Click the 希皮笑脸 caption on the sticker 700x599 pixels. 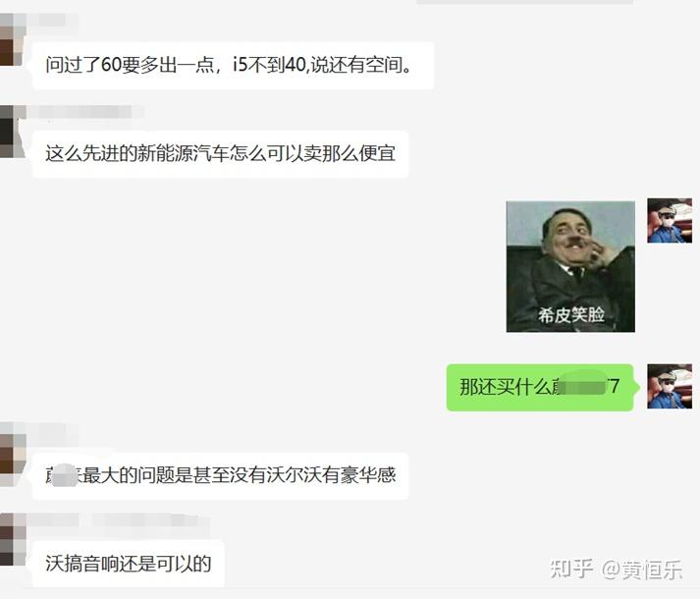(x=571, y=315)
